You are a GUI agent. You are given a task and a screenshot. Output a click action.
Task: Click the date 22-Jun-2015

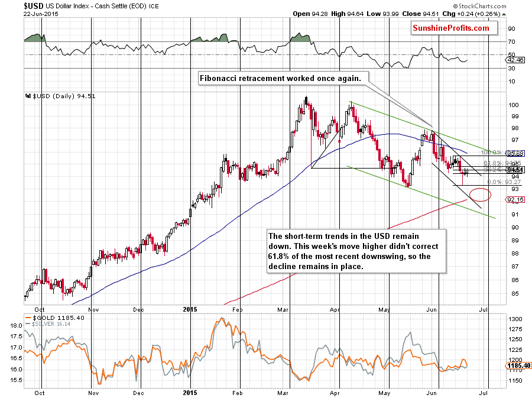pos(41,14)
